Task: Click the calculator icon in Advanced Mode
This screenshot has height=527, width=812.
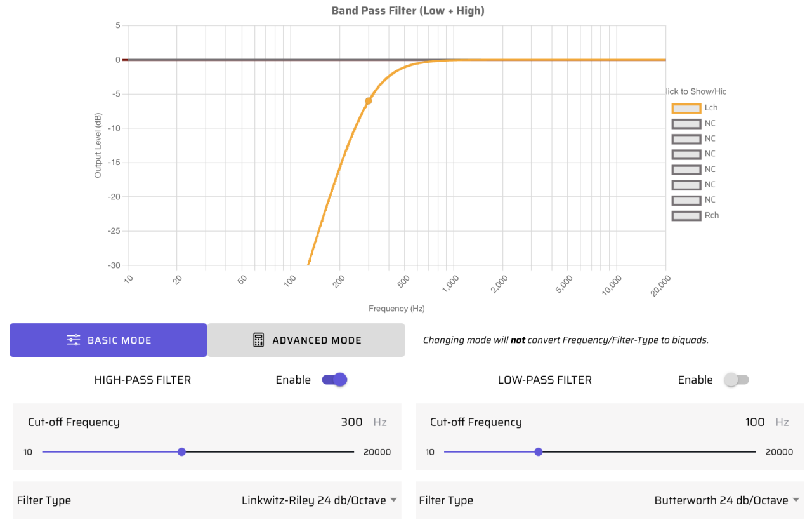Action: point(258,340)
